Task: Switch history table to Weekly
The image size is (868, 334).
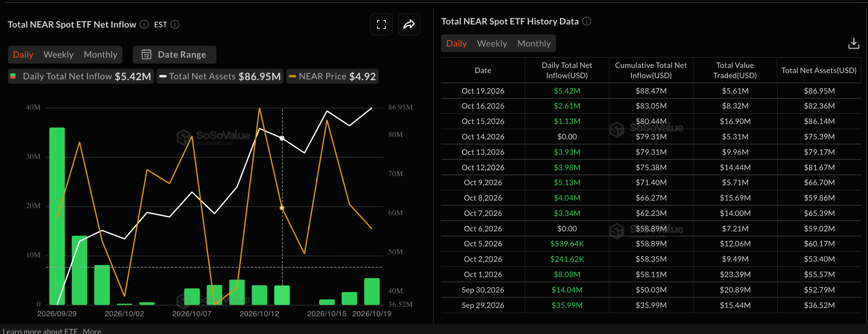Action: point(492,43)
